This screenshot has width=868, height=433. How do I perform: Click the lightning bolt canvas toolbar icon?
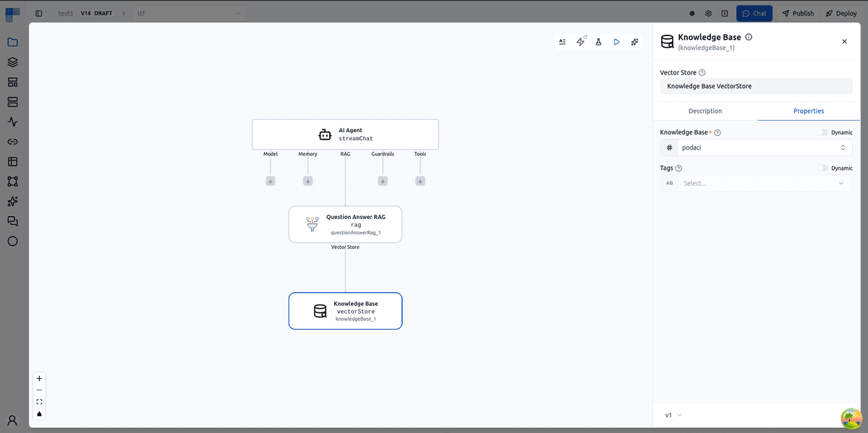[581, 42]
